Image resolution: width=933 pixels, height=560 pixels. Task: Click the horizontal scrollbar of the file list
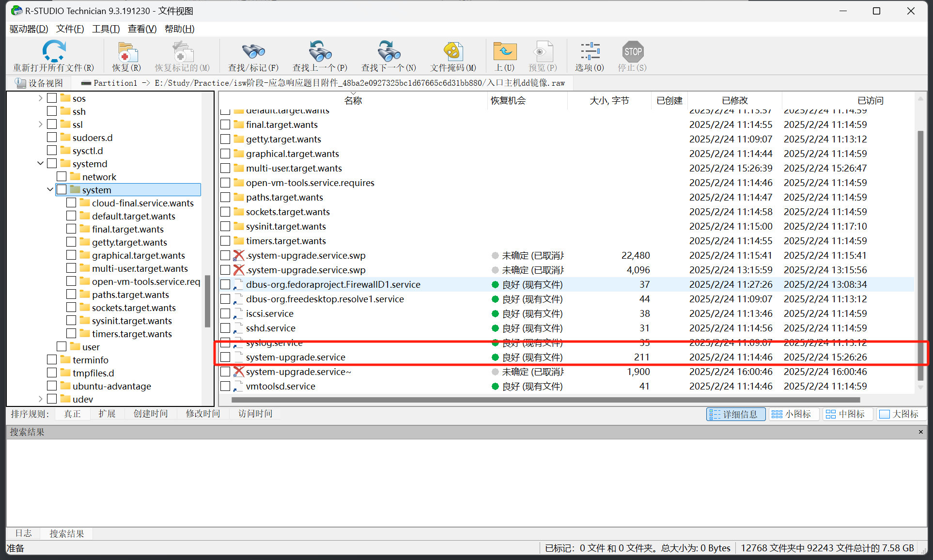click(545, 400)
